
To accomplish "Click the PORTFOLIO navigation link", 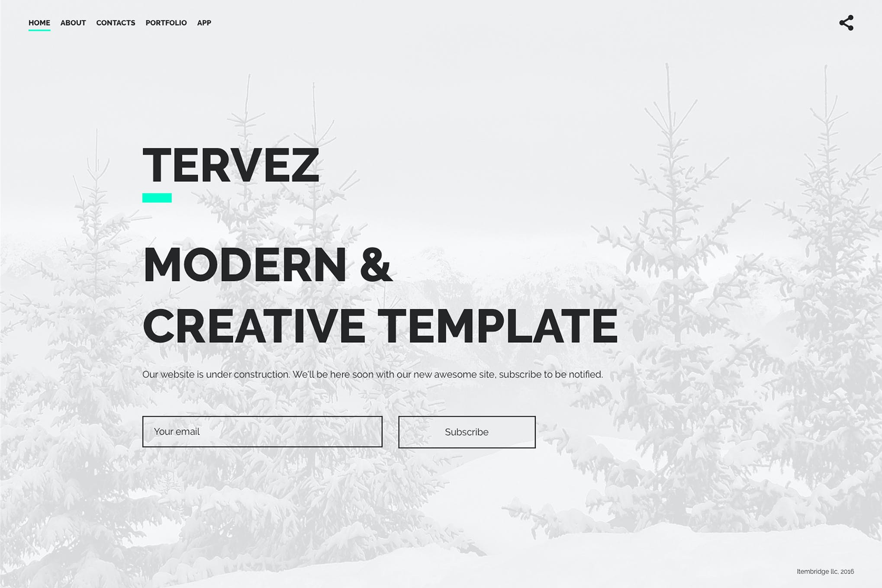I will pos(165,23).
